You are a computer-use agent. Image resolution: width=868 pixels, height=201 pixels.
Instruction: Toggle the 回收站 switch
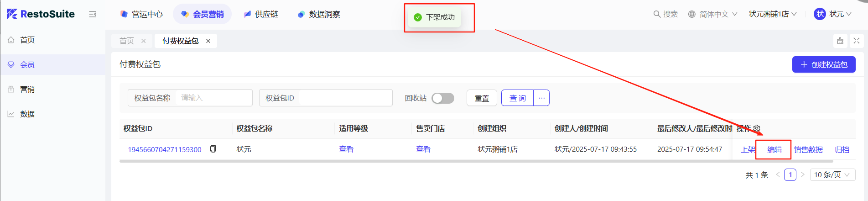[442, 98]
